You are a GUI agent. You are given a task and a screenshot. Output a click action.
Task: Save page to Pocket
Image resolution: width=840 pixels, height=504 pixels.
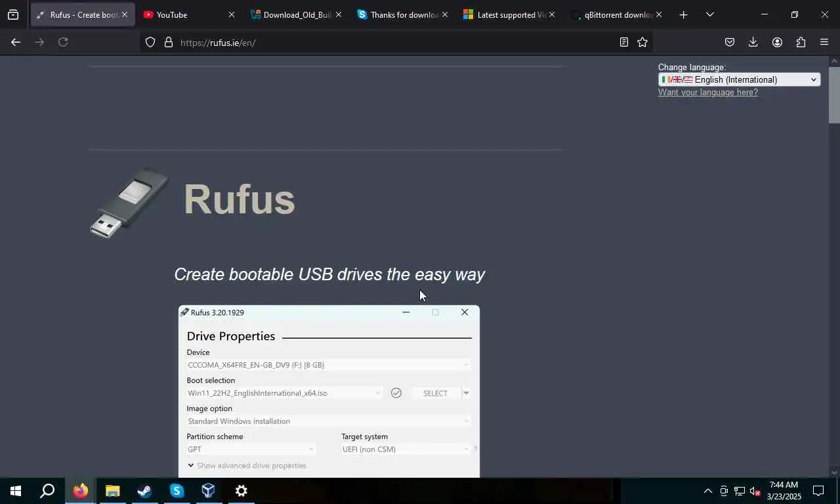point(730,42)
